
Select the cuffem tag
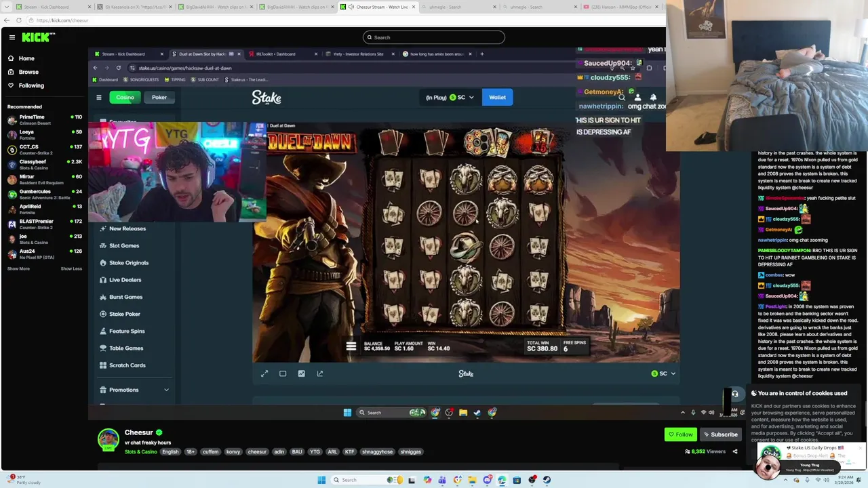210,451
